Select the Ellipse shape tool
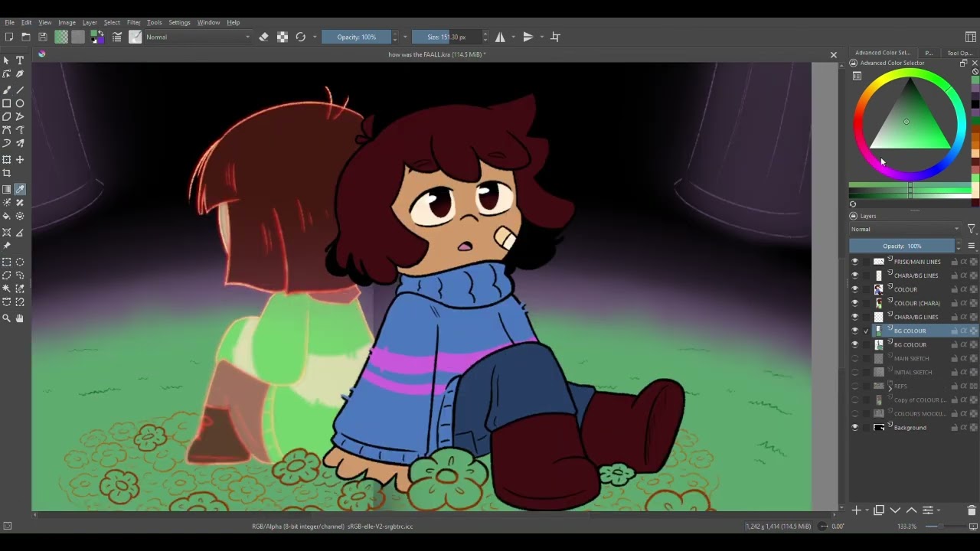This screenshot has height=551, width=980. click(x=20, y=103)
